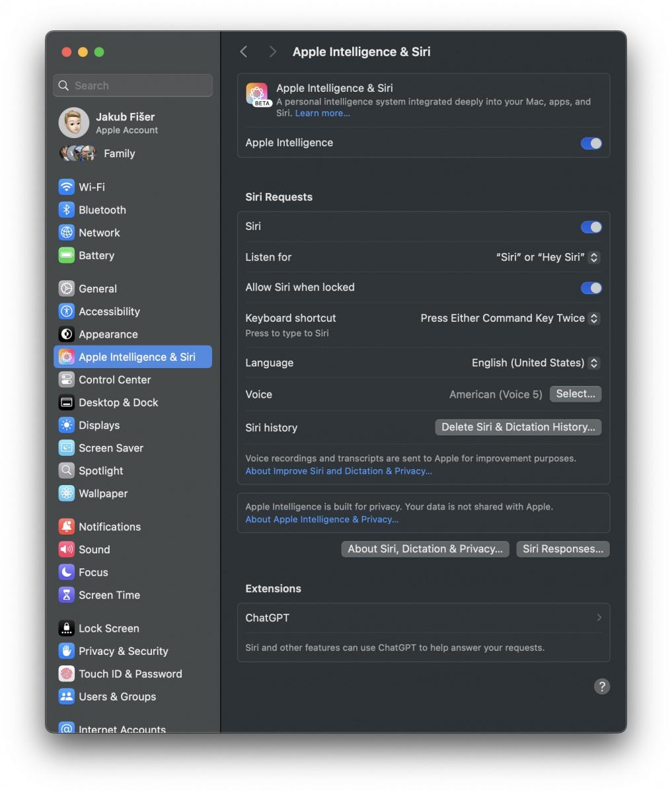
Task: Click the Touch ID fingerprint icon
Action: click(x=66, y=674)
